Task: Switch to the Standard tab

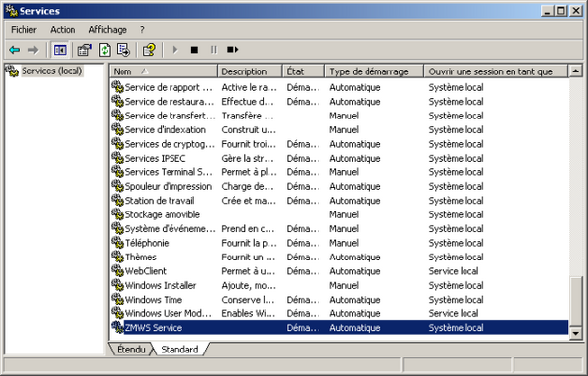Action: [179, 349]
